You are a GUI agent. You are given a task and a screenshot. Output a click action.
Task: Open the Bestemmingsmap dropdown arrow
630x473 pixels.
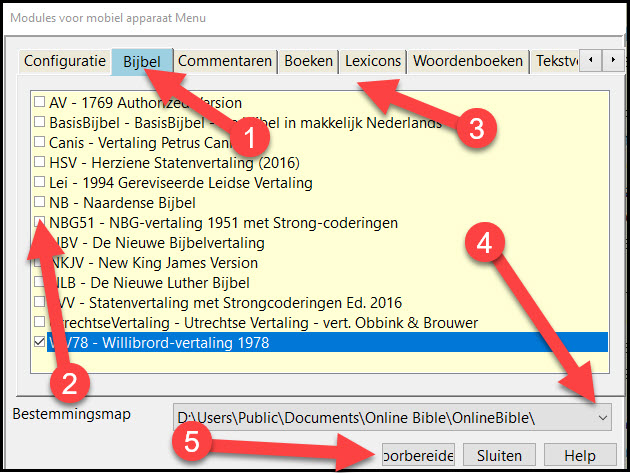pos(602,418)
